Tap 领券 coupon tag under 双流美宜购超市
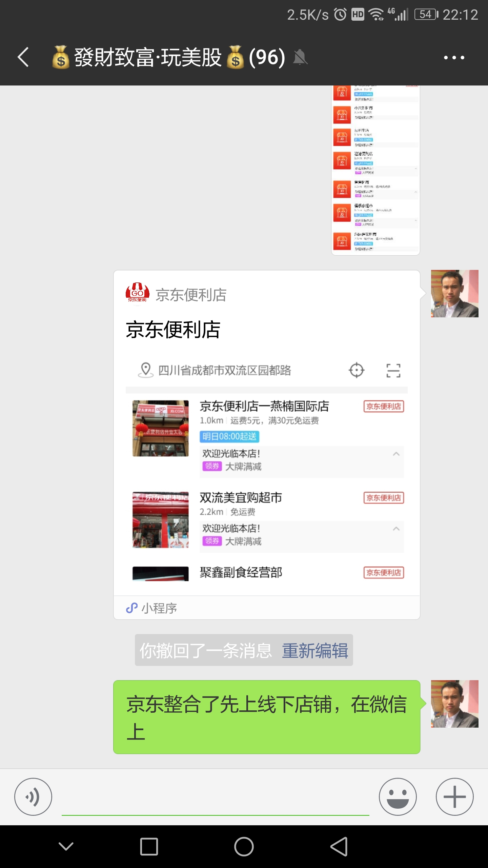The image size is (488, 868). (212, 541)
